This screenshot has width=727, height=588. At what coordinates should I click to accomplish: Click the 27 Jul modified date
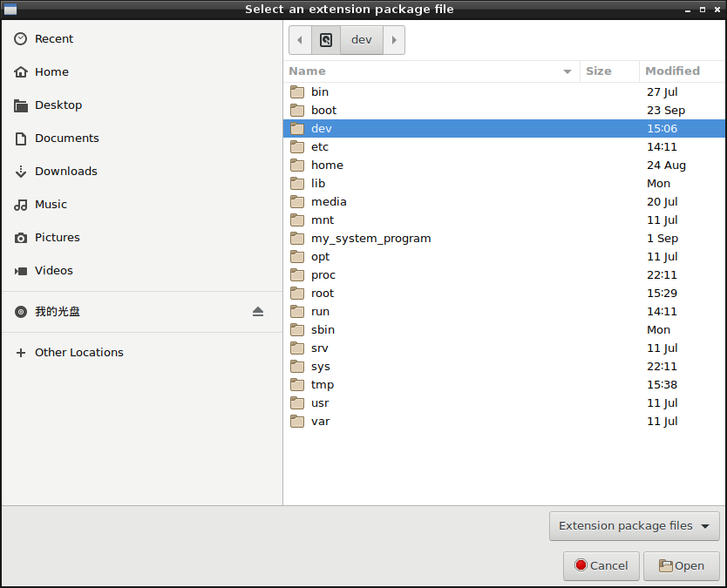[x=662, y=92]
